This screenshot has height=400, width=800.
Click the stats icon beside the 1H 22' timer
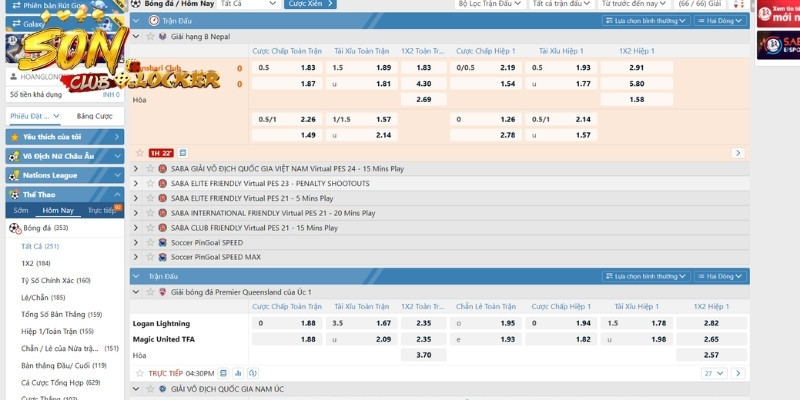(x=182, y=153)
